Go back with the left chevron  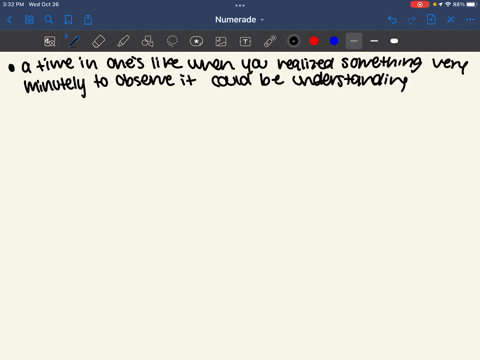(9, 20)
